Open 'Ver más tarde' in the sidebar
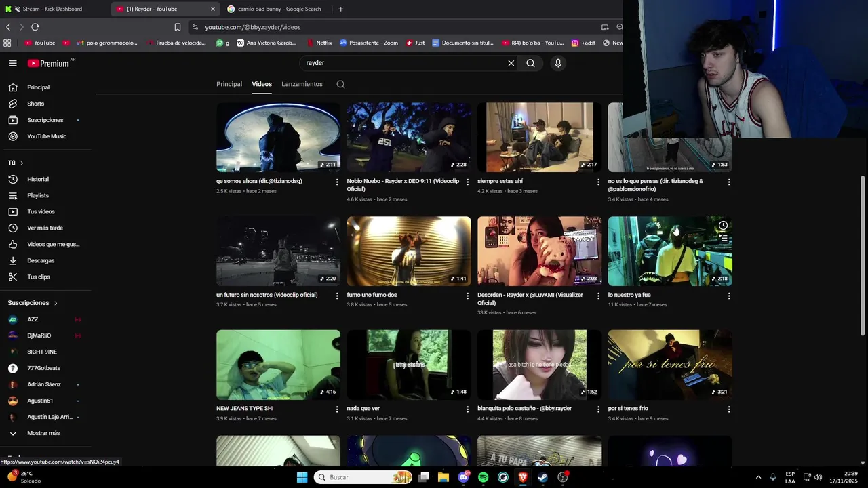This screenshot has width=868, height=488. click(x=43, y=228)
